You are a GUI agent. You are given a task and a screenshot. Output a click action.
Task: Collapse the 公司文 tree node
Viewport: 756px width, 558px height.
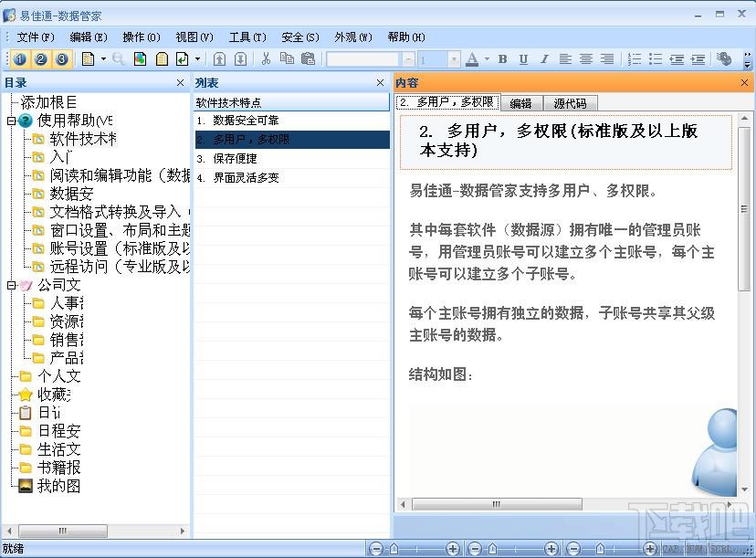click(x=12, y=286)
